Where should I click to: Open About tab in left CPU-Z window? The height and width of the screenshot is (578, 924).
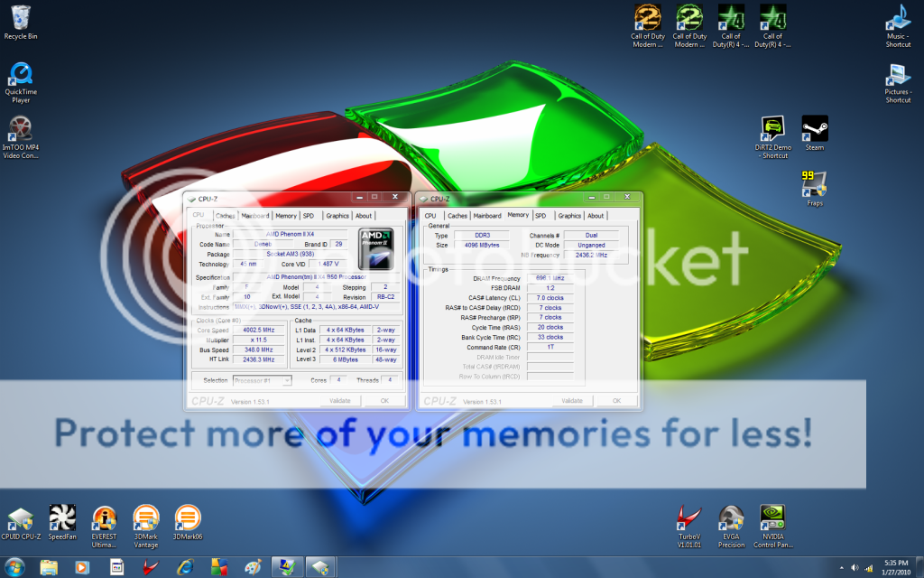pos(364,216)
